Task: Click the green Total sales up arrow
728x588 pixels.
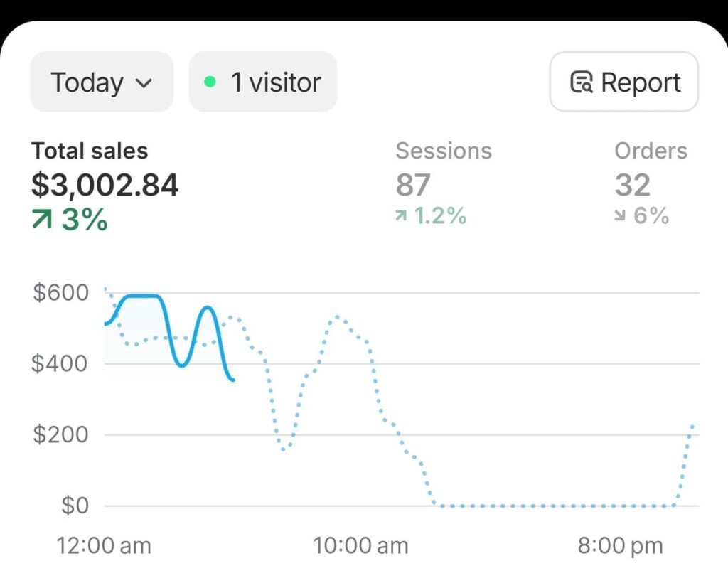Action: tap(43, 220)
